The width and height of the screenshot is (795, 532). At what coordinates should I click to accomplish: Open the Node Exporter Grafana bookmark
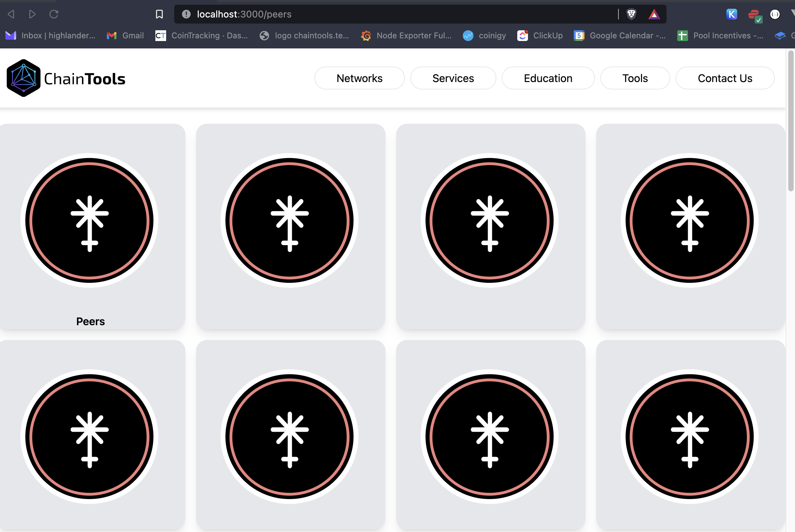coord(406,36)
